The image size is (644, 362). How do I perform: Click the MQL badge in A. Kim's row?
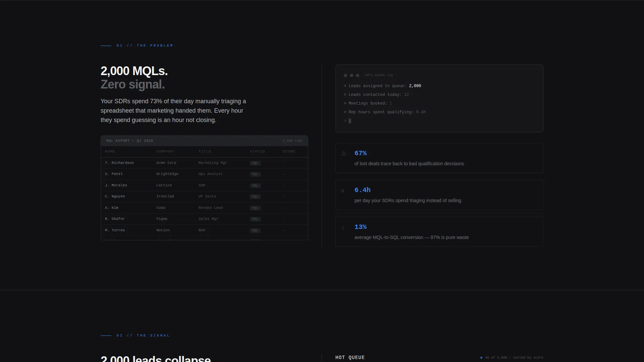pyautogui.click(x=255, y=208)
